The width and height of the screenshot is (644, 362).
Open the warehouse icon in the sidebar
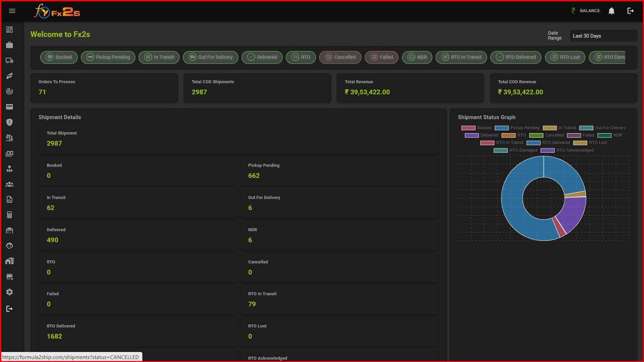point(10,230)
